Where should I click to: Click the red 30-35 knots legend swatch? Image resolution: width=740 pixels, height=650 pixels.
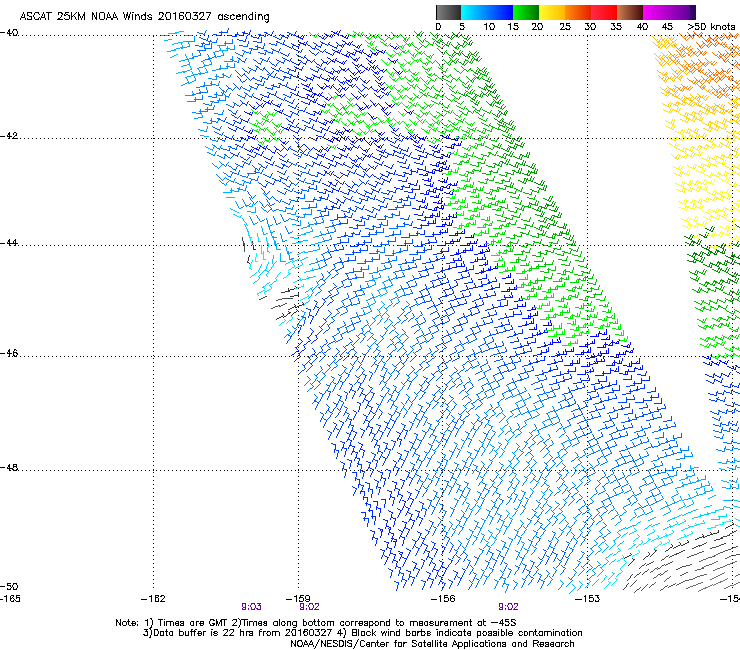pyautogui.click(x=604, y=12)
